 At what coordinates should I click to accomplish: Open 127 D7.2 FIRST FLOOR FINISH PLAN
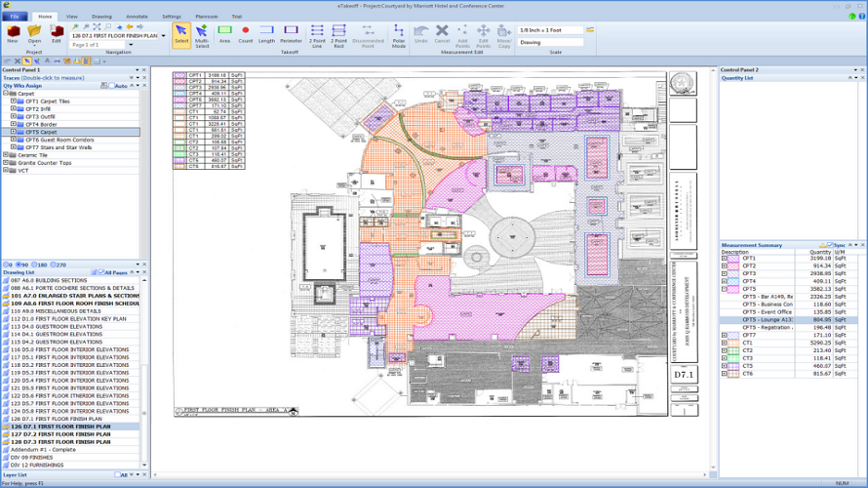click(x=60, y=434)
